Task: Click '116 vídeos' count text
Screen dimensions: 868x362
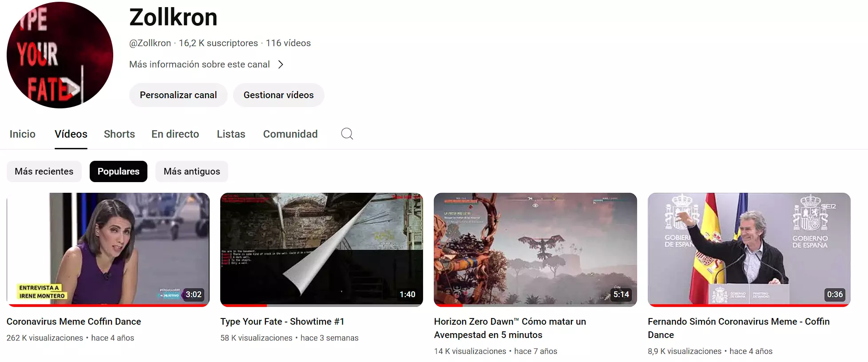Action: pyautogui.click(x=288, y=43)
